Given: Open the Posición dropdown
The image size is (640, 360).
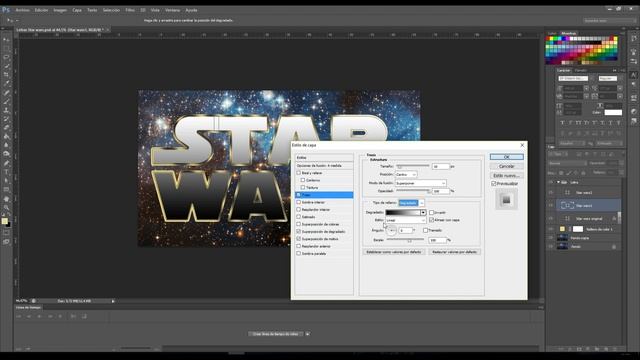Looking at the screenshot, I should point(406,174).
